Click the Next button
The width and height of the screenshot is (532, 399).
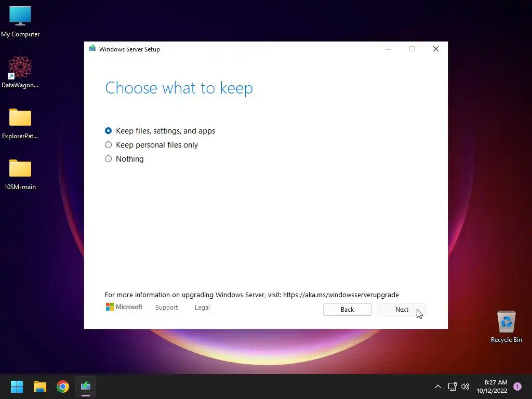pos(402,310)
